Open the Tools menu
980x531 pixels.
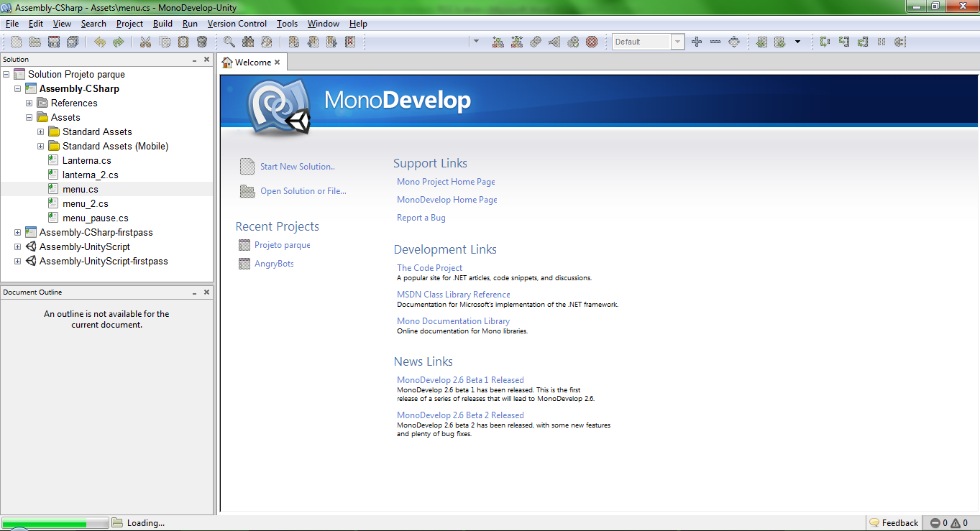(x=287, y=24)
